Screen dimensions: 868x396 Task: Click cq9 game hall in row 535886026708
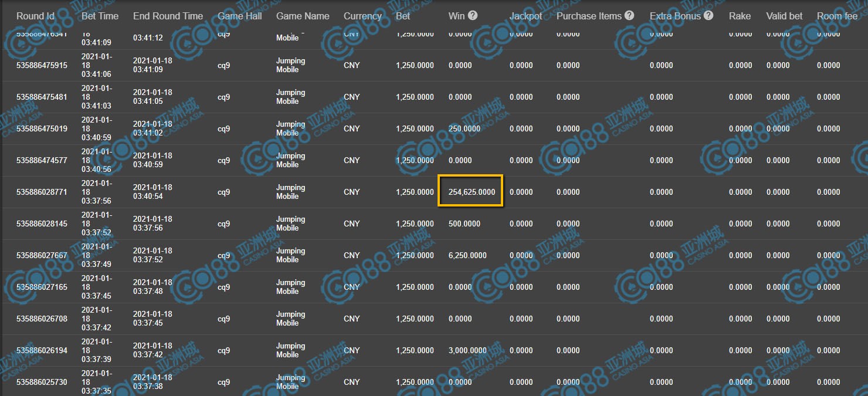(223, 319)
